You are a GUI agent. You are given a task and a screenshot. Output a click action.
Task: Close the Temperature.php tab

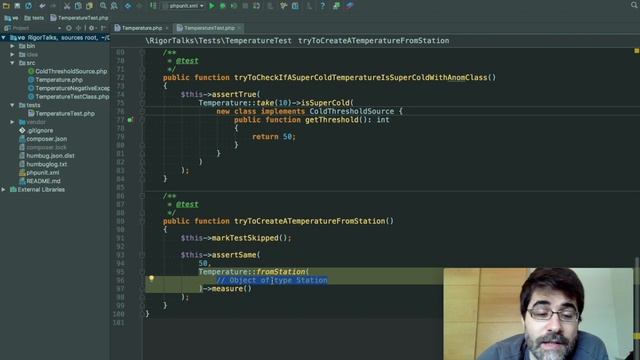[x=167, y=28]
